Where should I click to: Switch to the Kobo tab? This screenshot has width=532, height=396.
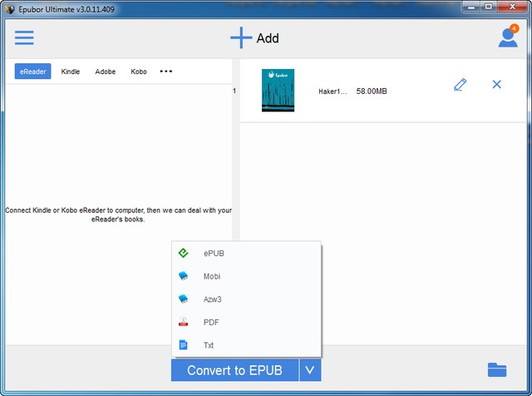139,72
